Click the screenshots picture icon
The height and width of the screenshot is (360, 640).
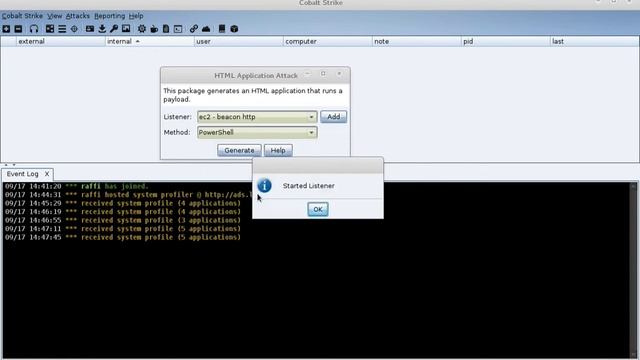click(126, 29)
